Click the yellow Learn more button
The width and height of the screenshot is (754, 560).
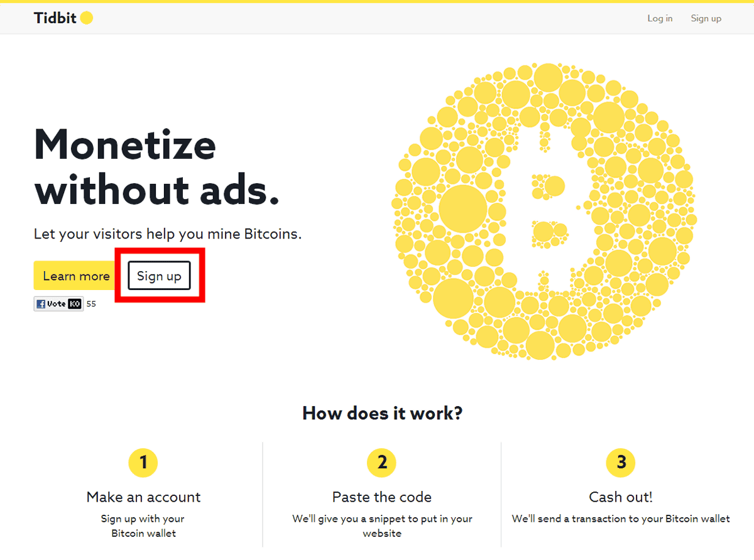76,276
